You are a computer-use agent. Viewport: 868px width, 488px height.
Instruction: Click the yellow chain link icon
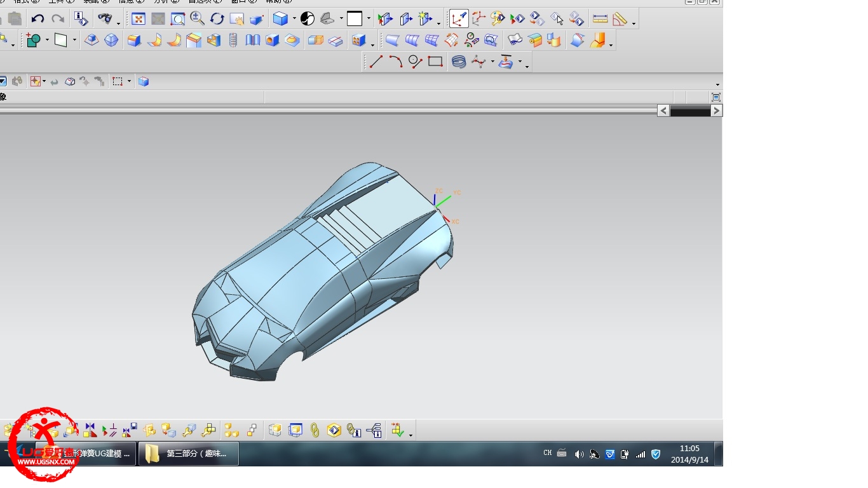tap(315, 430)
